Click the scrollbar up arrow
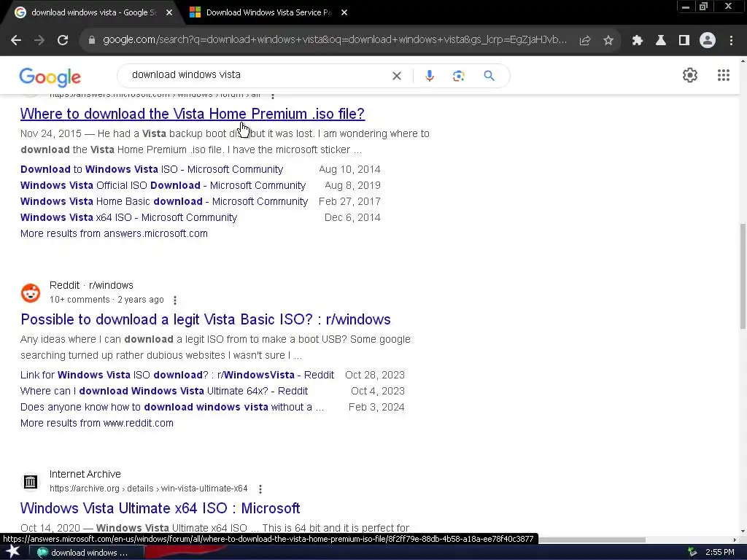 (743, 61)
